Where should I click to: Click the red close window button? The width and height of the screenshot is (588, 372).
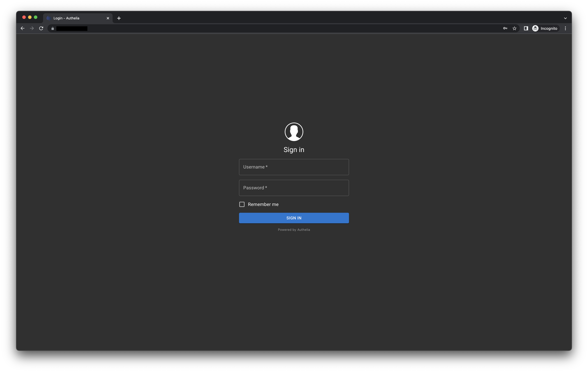(x=24, y=17)
